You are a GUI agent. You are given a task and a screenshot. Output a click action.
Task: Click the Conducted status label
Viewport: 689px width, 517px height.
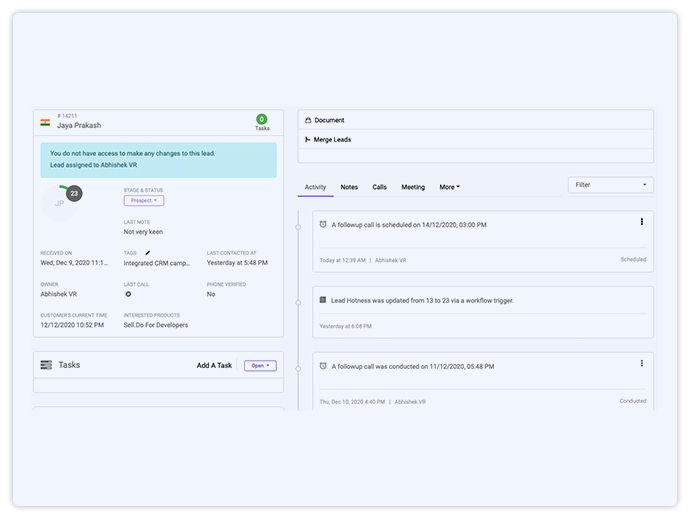633,401
